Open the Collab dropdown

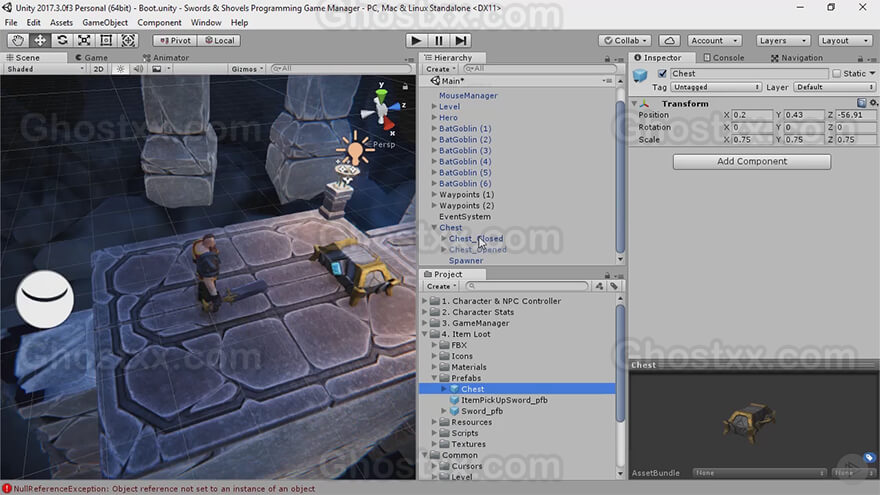[625, 40]
